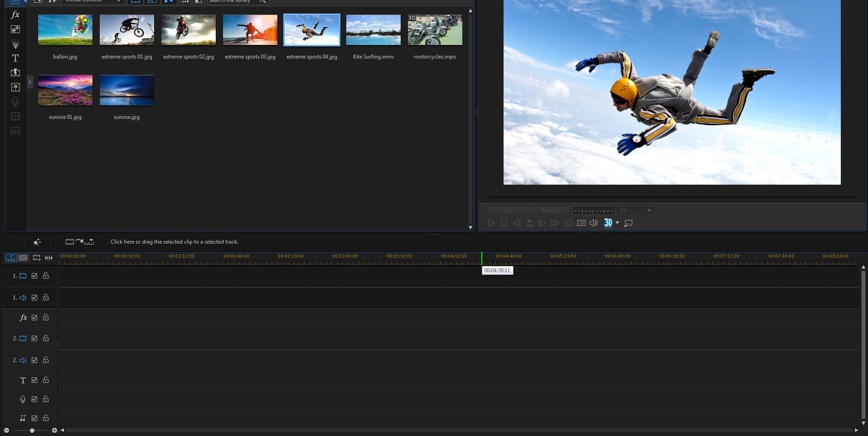Undock the preview window
This screenshot has width=868, height=436.
pyautogui.click(x=629, y=223)
